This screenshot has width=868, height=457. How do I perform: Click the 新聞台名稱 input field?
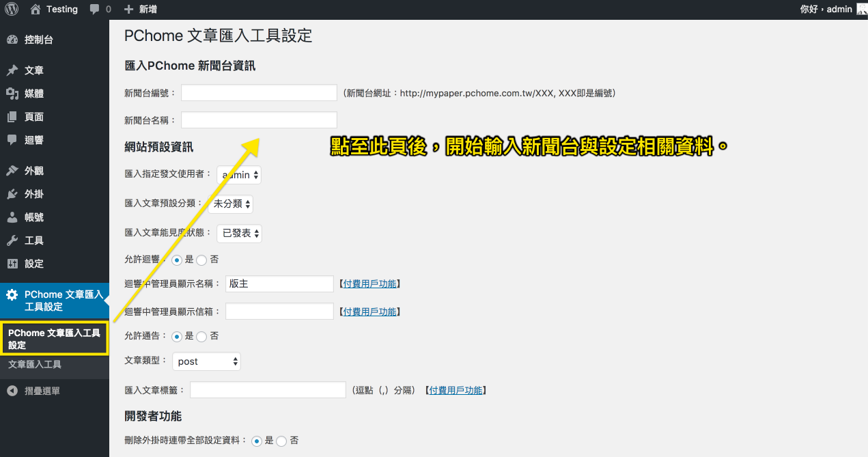(259, 120)
